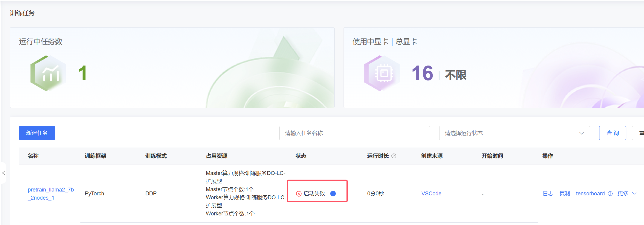This screenshot has width=644, height=225.
Task: Open the VSCode creation source link
Action: click(x=431, y=193)
